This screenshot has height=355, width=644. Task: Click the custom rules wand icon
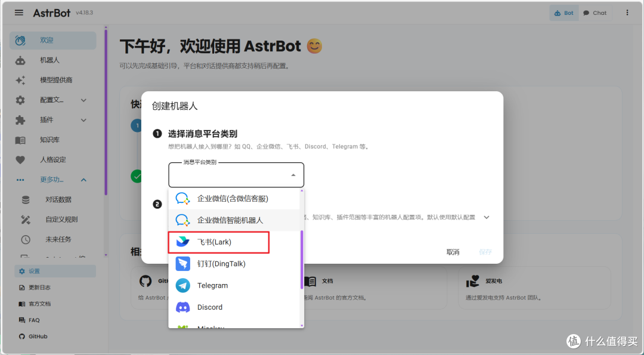tap(26, 220)
